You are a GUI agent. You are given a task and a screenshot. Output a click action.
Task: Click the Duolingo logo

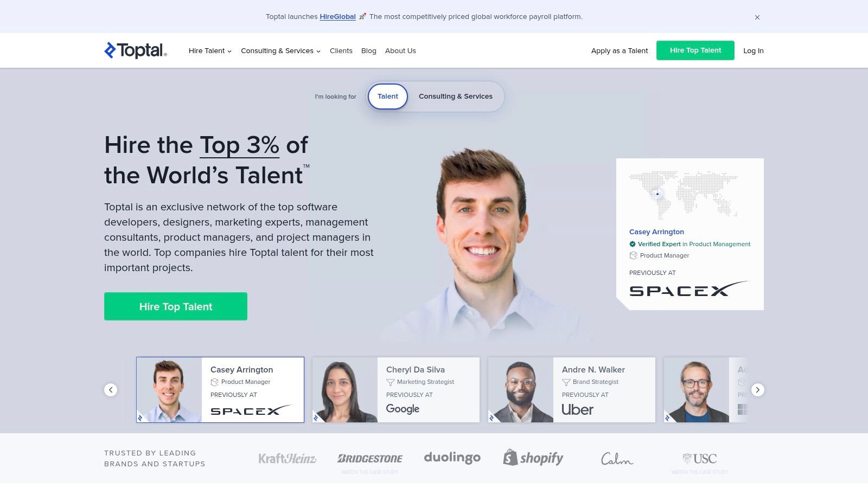[452, 458]
